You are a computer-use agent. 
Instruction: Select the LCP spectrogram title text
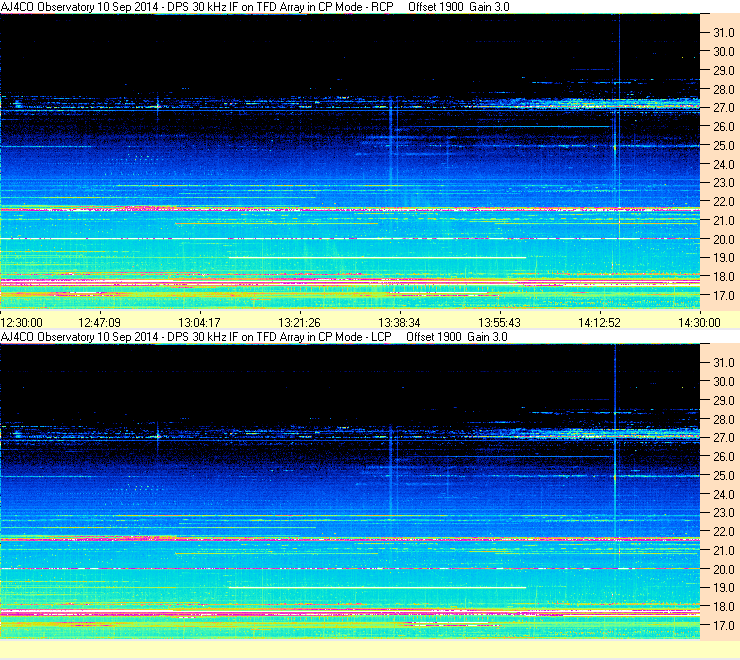pos(254,337)
